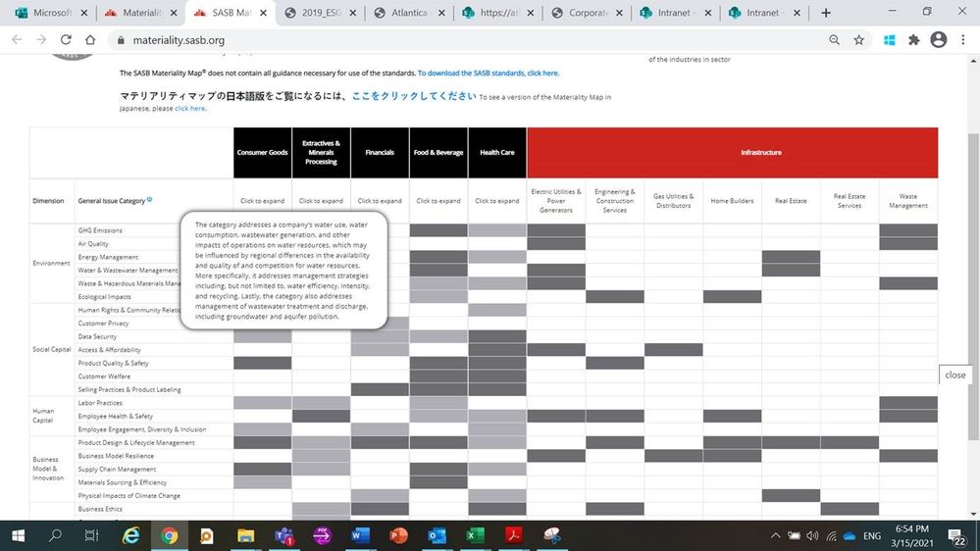Click Physical Impacts of Climate Change label
Viewport: 980px width, 551px height.
tap(129, 495)
